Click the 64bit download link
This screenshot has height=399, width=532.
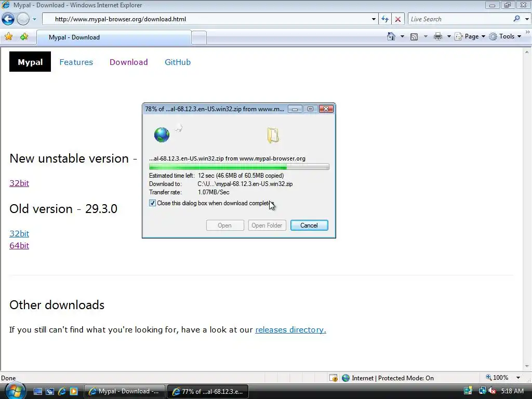[19, 245]
